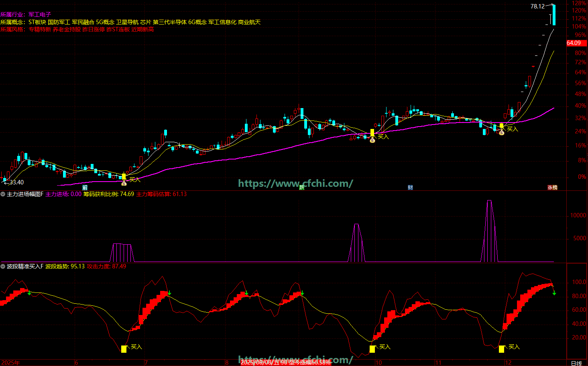Click the 33.40 low price label
The width and height of the screenshot is (588, 366).
point(16,182)
